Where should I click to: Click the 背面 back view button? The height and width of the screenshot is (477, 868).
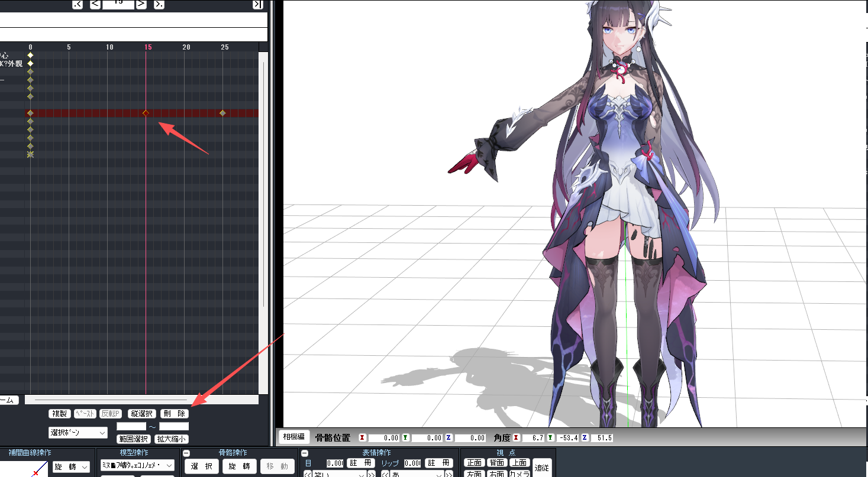497,463
